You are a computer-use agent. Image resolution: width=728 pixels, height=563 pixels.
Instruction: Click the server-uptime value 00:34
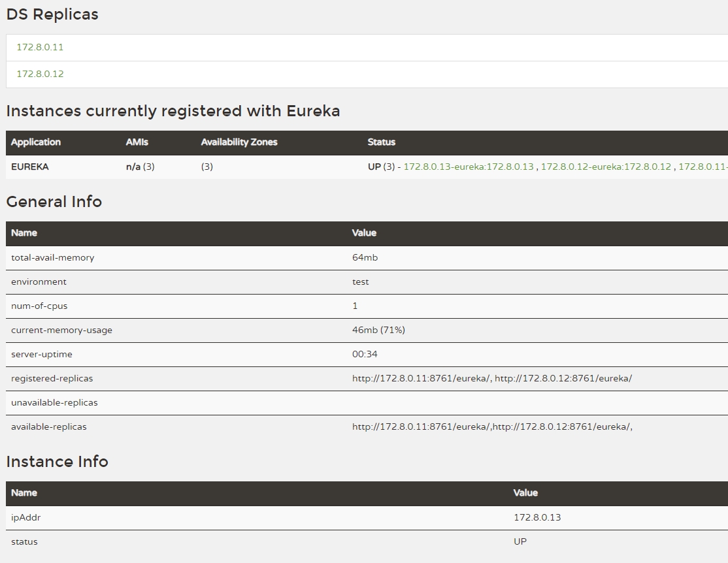click(x=365, y=354)
